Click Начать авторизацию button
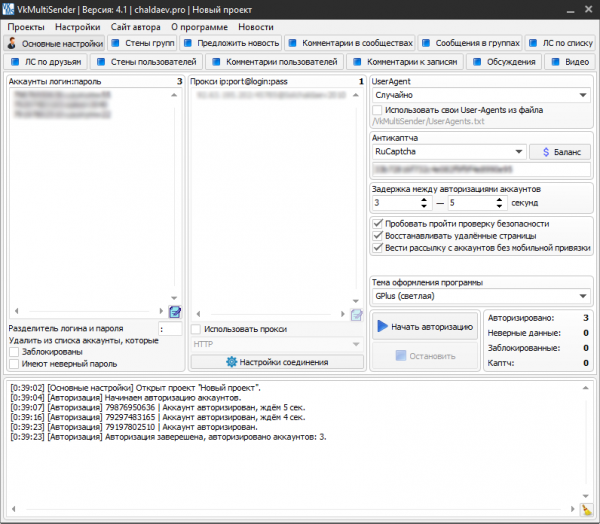 [x=425, y=326]
